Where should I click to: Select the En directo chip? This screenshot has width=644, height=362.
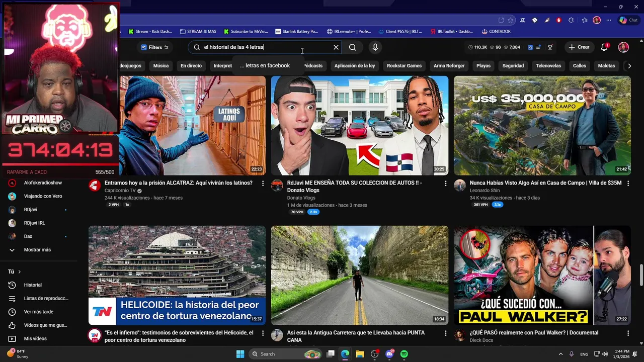pos(191,66)
